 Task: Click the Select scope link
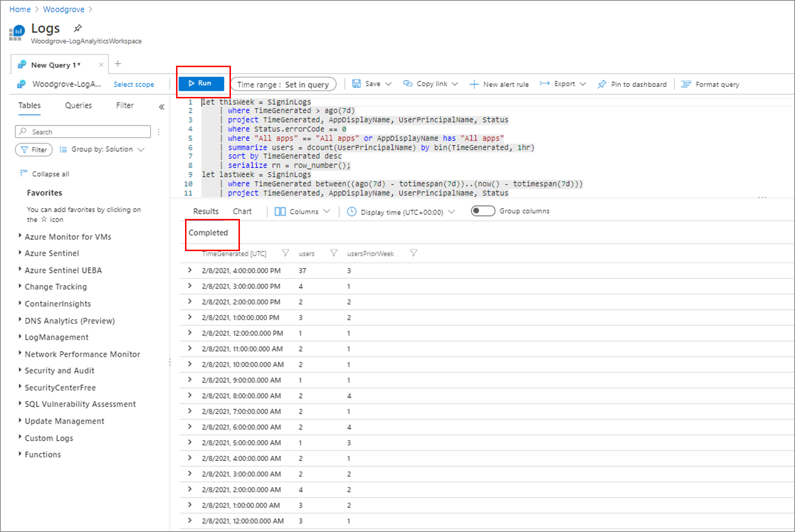pyautogui.click(x=134, y=84)
